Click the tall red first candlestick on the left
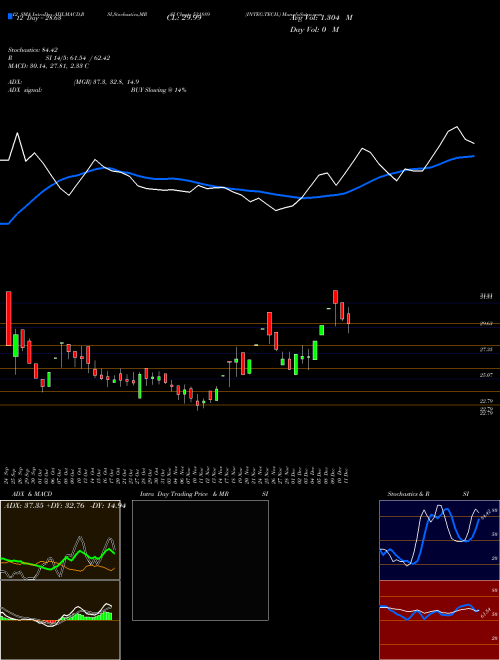This screenshot has width=500, height=660. coord(8,318)
